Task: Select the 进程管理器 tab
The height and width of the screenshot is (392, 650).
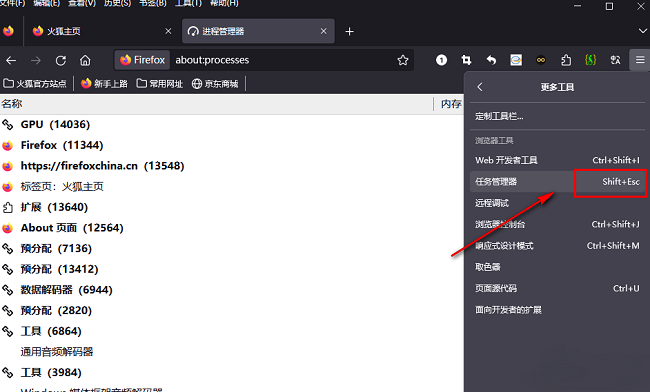Action: click(x=258, y=31)
